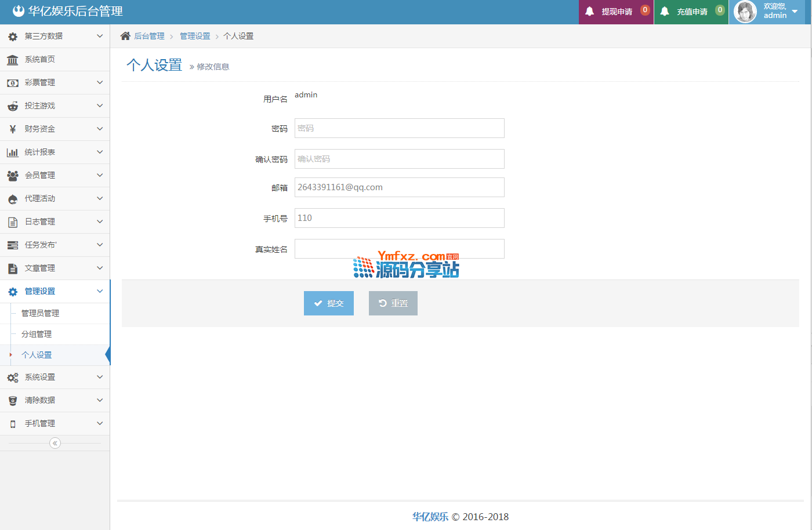The image size is (812, 530).
Task: Click the admin avatar picture
Action: (745, 12)
